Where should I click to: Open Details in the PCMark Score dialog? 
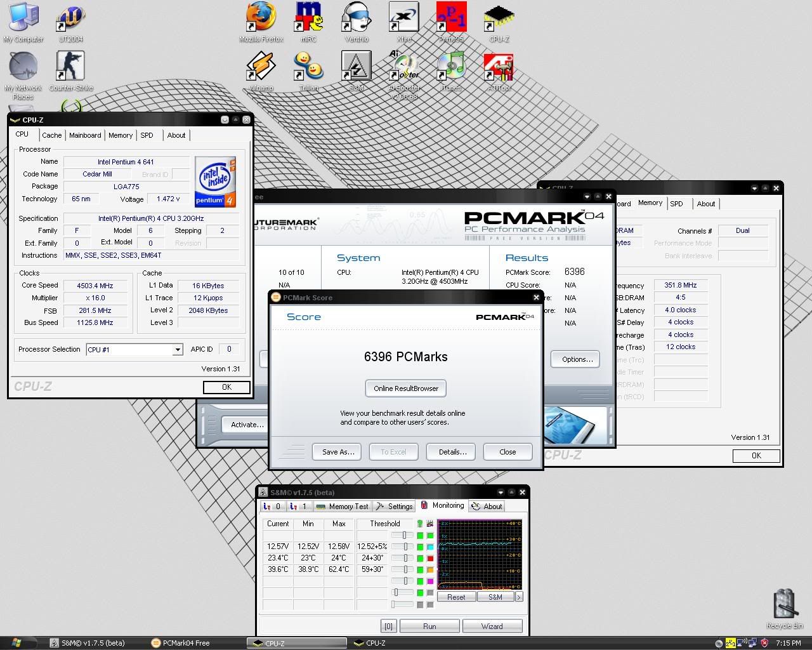[x=452, y=452]
